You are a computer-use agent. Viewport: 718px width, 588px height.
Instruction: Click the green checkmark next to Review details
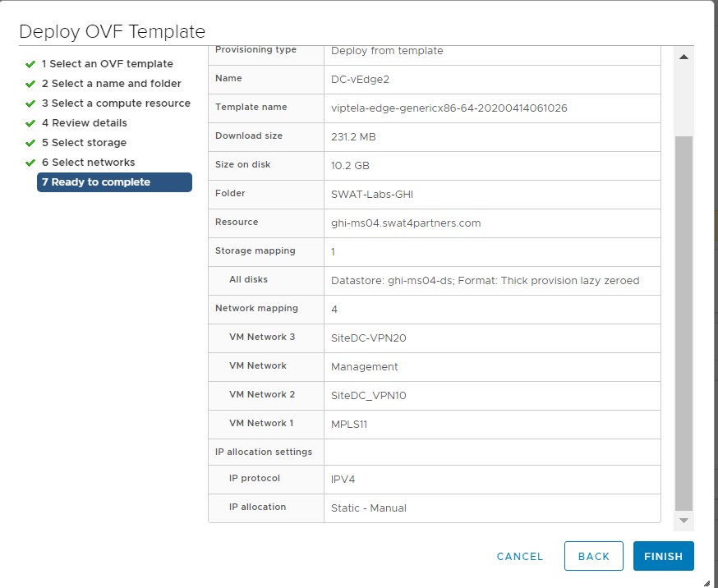pos(30,123)
